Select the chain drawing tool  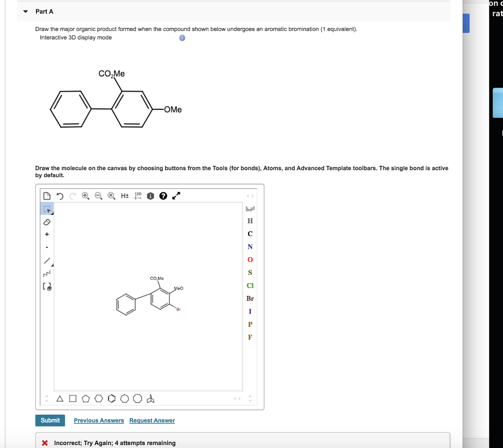[x=47, y=272]
